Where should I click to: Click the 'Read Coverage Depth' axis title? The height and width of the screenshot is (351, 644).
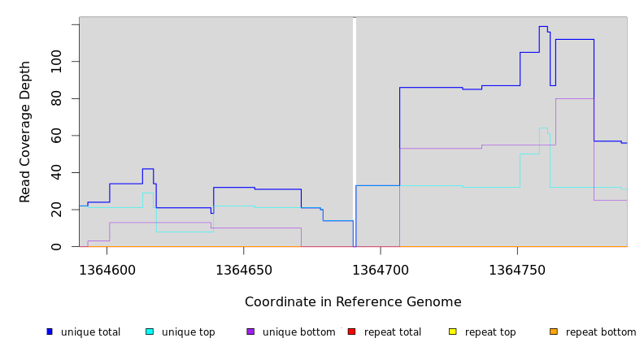coord(26,132)
